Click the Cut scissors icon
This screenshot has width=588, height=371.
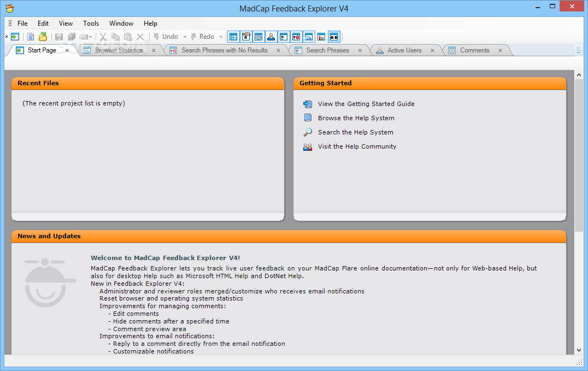(103, 37)
